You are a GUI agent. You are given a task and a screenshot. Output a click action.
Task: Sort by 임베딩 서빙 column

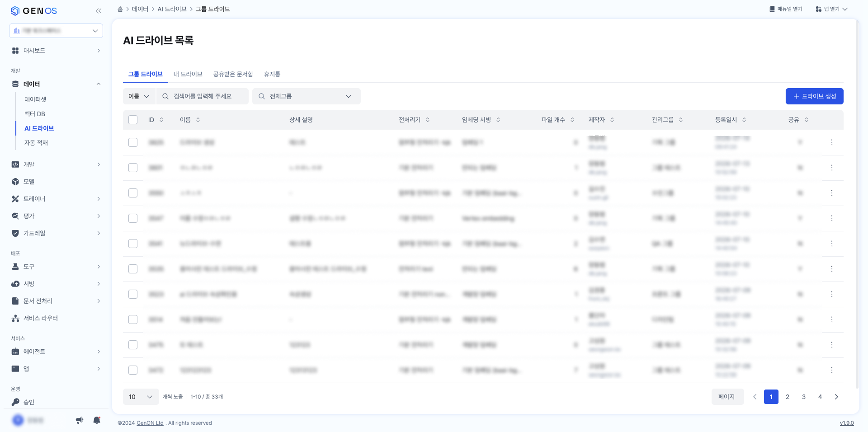[498, 120]
